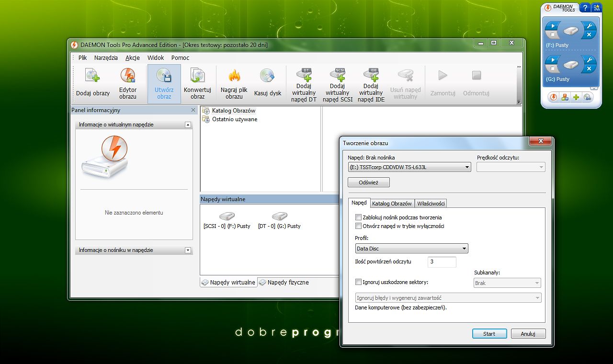The image size is (613, 364).
Task: Switch to the Właściwości tab
Action: pyautogui.click(x=431, y=204)
